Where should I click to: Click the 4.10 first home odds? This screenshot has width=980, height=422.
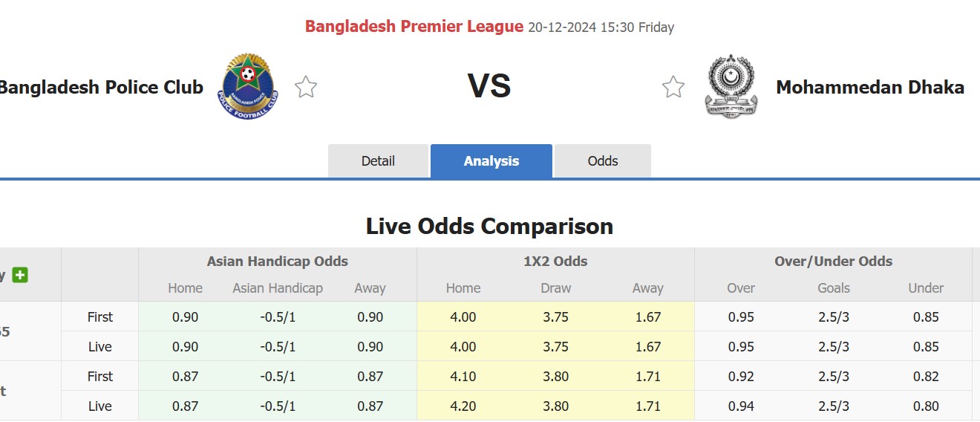click(463, 376)
